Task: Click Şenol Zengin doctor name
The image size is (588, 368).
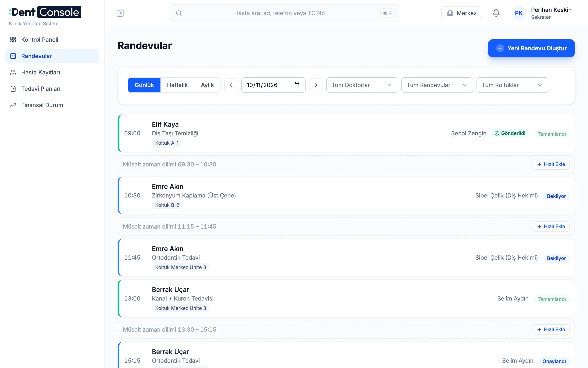Action: tap(468, 133)
